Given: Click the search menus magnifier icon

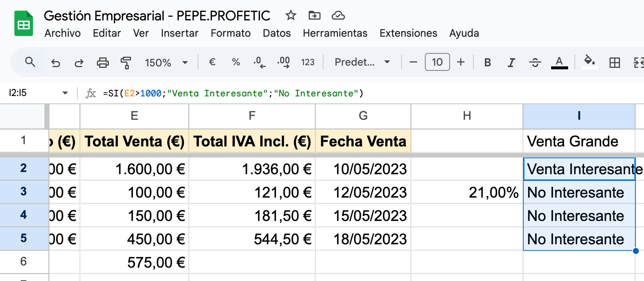Looking at the screenshot, I should (30, 62).
